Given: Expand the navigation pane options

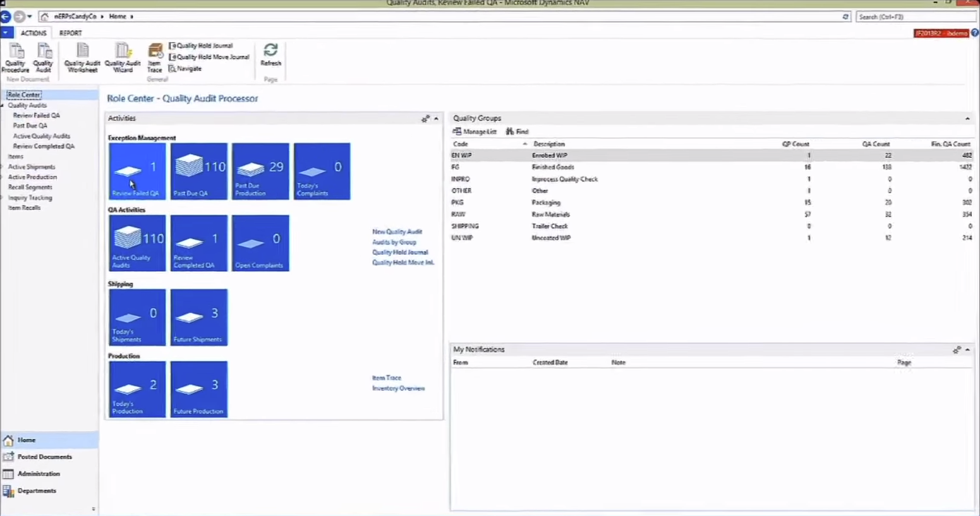Looking at the screenshot, I should coord(94,509).
